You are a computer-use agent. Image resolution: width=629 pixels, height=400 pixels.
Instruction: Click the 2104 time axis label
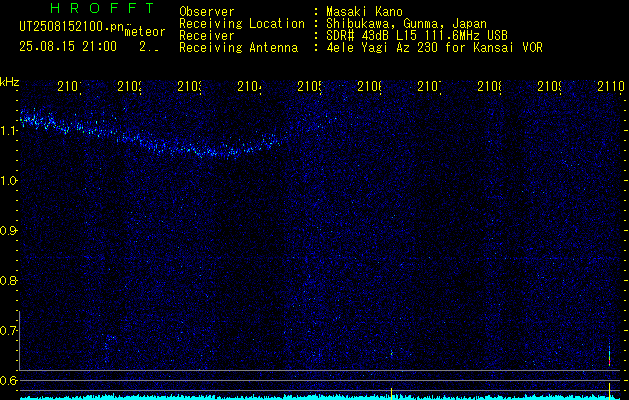click(249, 86)
